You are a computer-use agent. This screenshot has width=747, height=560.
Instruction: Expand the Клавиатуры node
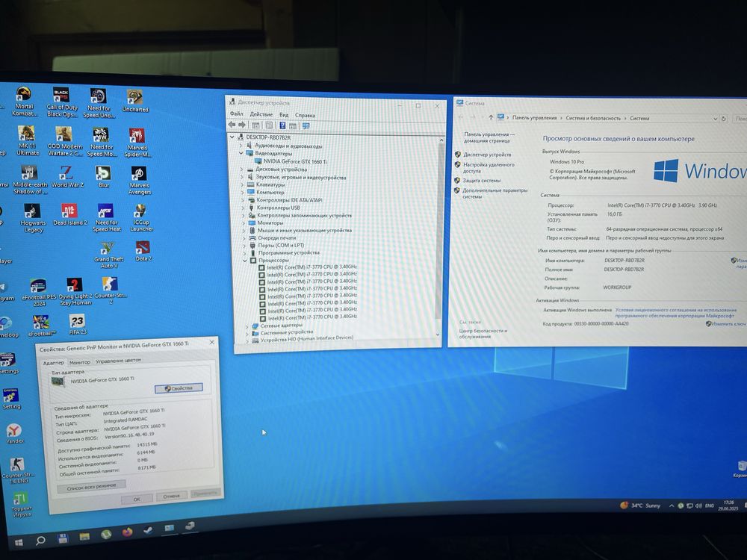[x=243, y=184]
